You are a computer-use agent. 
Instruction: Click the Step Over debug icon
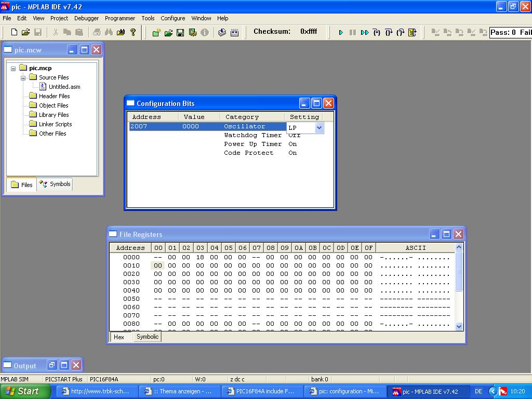(x=389, y=33)
